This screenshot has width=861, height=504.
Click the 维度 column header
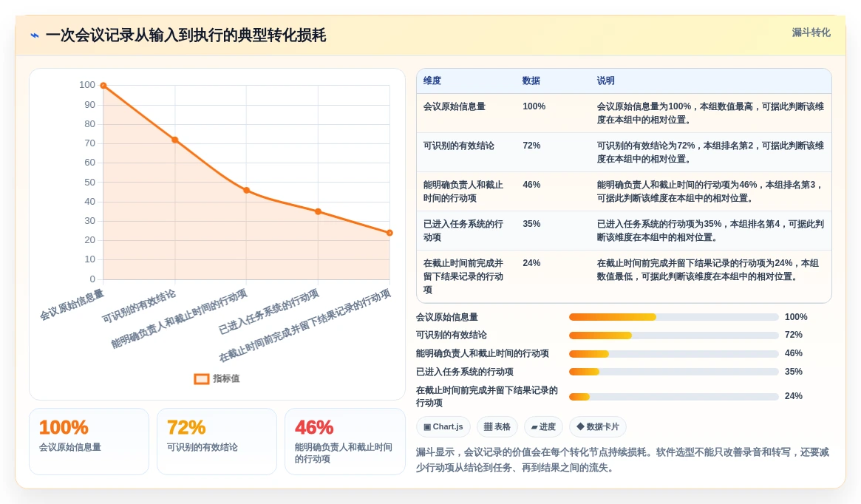pos(432,81)
